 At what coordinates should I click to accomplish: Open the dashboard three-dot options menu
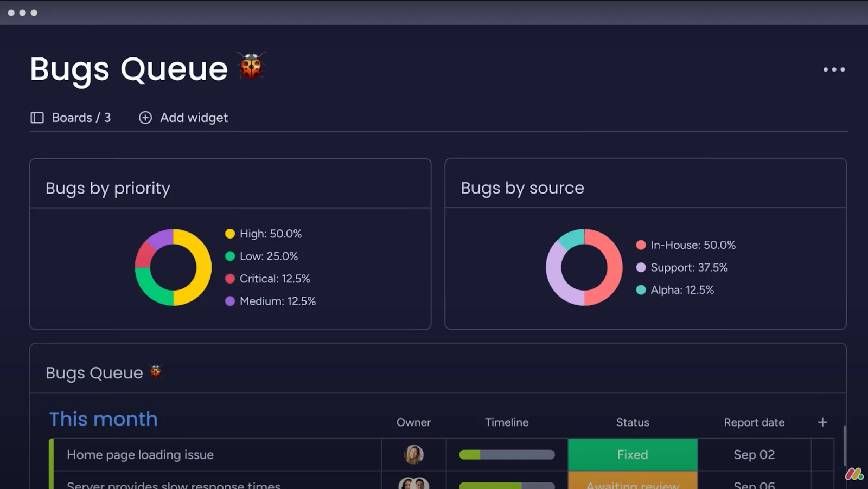tap(834, 69)
